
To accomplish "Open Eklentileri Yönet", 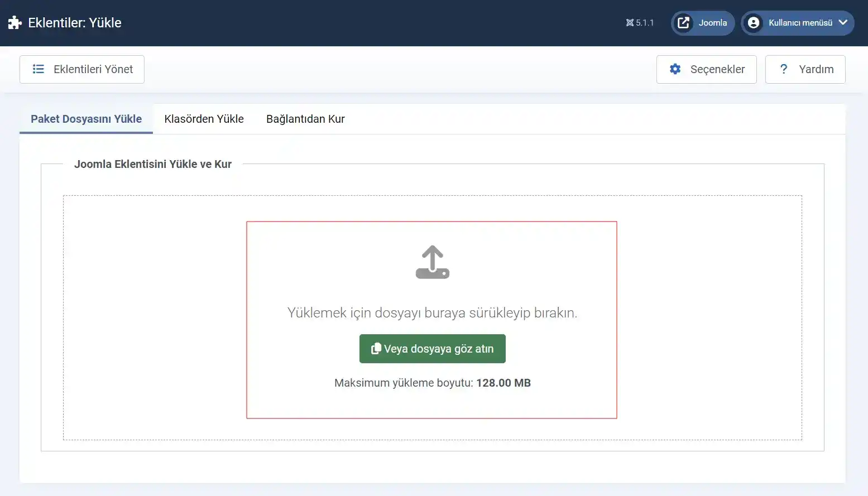I will point(81,69).
